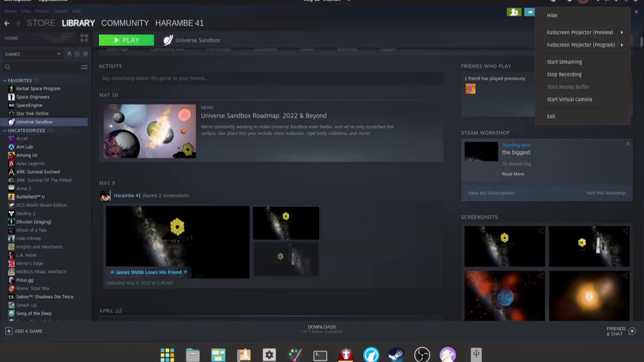Click the forward navigation arrow in Steam
This screenshot has height=362, width=644.
click(x=18, y=23)
